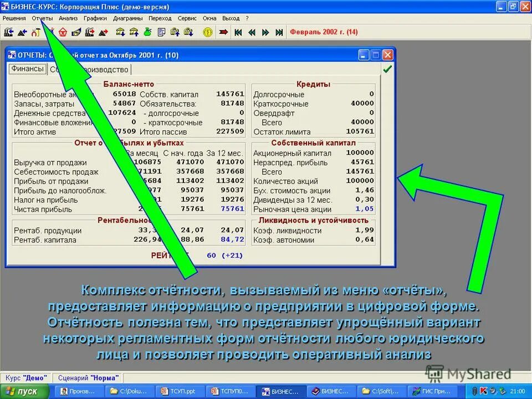Open the Анализ menu
The image size is (532, 399).
point(68,18)
